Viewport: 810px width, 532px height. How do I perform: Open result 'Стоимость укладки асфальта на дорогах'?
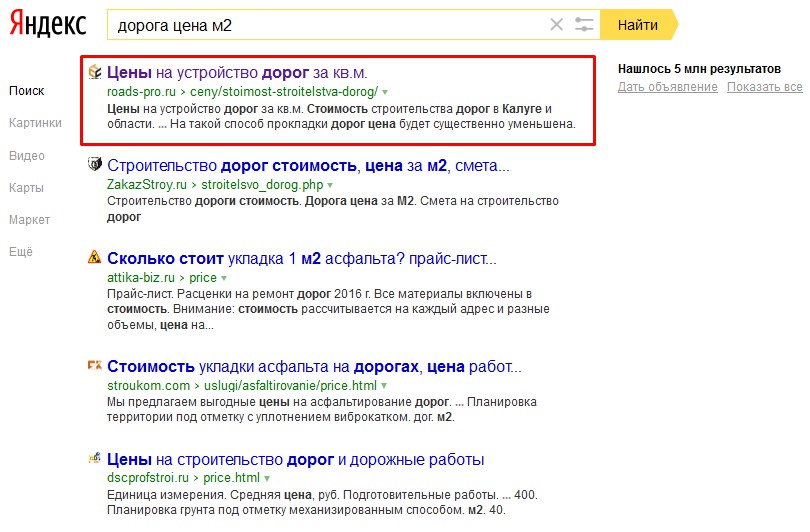(314, 367)
